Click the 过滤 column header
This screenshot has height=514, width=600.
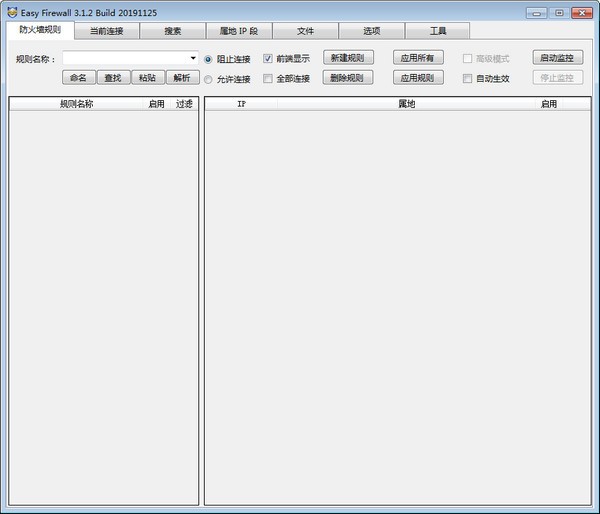[x=184, y=104]
